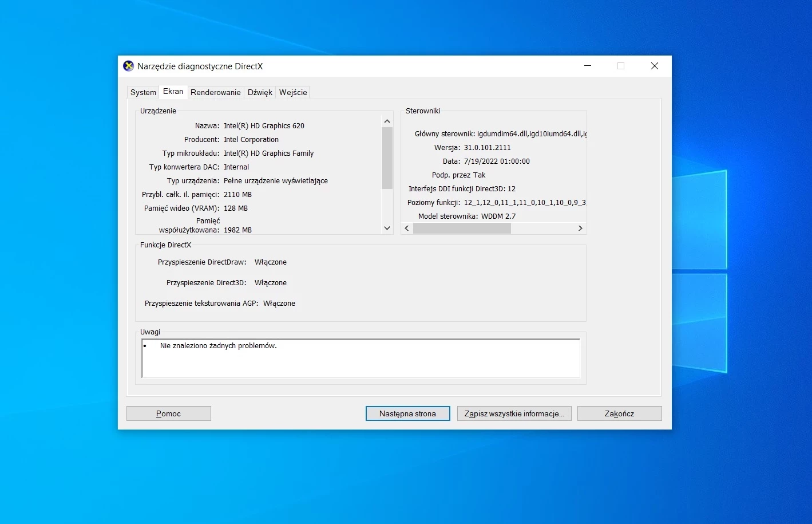Click 'Interfejs DDI funkcji Direct3D: 12' line

462,188
